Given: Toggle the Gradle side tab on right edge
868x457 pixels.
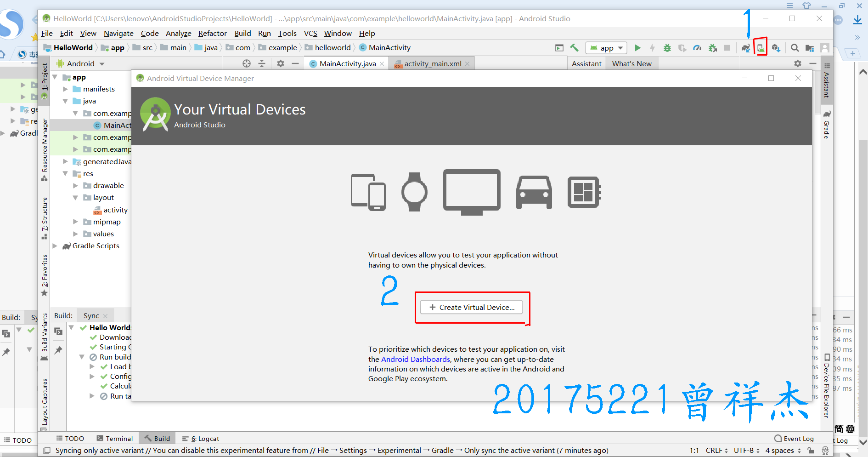Looking at the screenshot, I should point(827,126).
